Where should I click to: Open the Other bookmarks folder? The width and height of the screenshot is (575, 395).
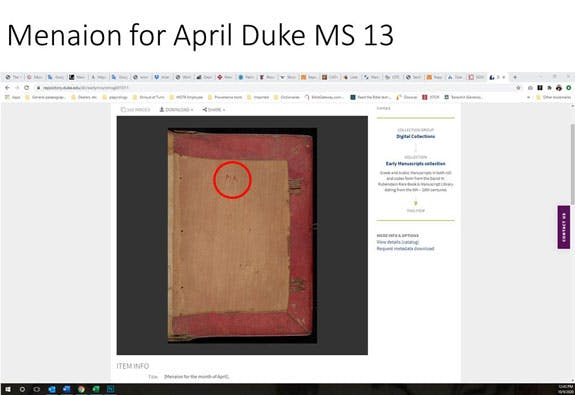(553, 98)
